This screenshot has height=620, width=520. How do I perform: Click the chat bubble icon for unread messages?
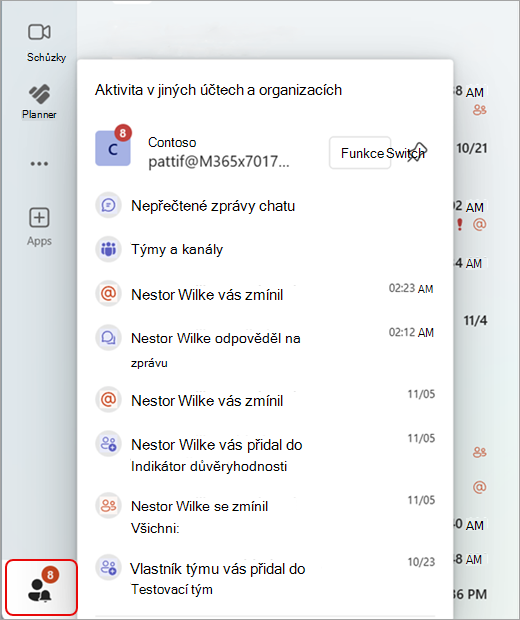click(108, 205)
